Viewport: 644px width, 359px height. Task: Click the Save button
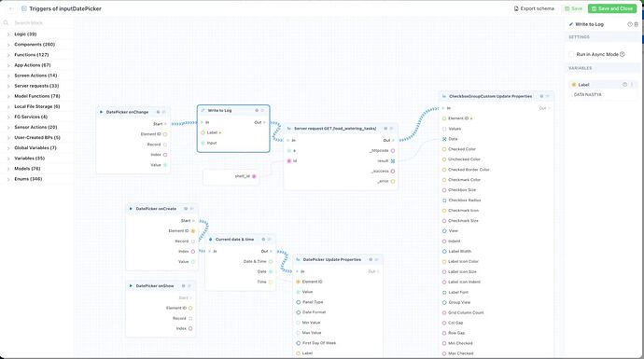[x=573, y=8]
